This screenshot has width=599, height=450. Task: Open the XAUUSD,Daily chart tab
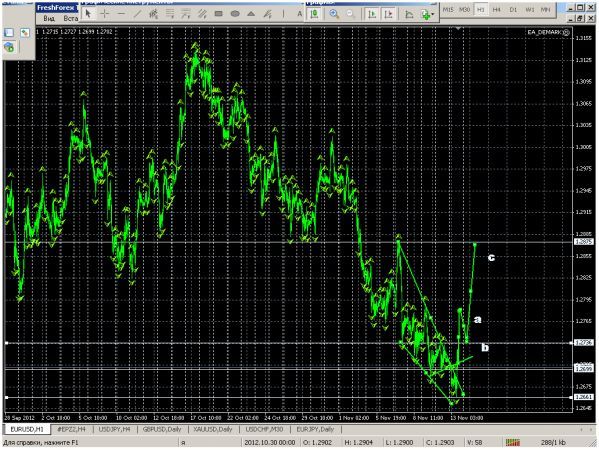[213, 429]
